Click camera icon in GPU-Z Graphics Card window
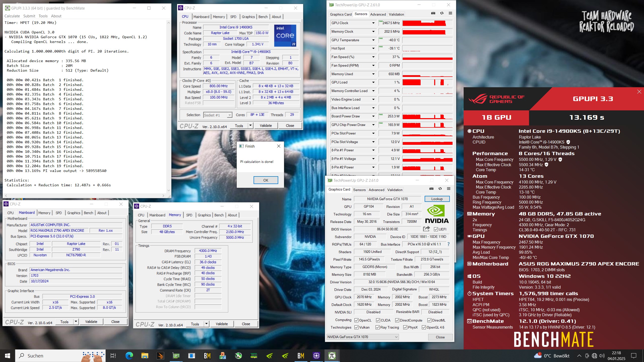 tap(431, 189)
